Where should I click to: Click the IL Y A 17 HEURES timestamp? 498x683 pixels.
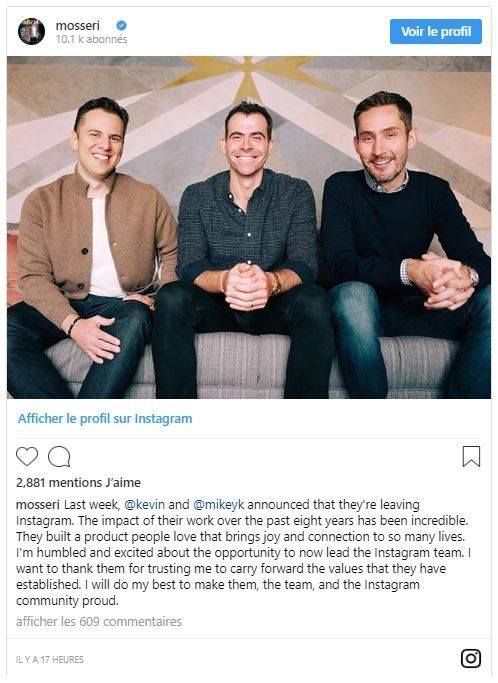pyautogui.click(x=50, y=659)
